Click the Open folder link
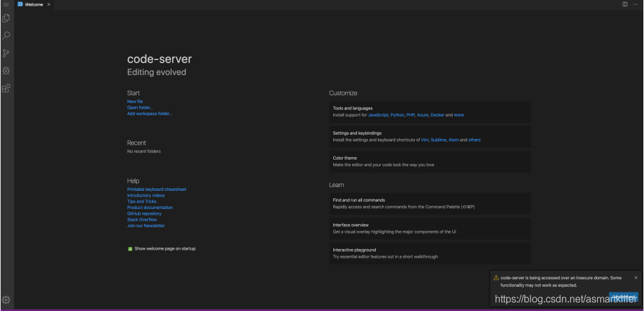 click(140, 108)
